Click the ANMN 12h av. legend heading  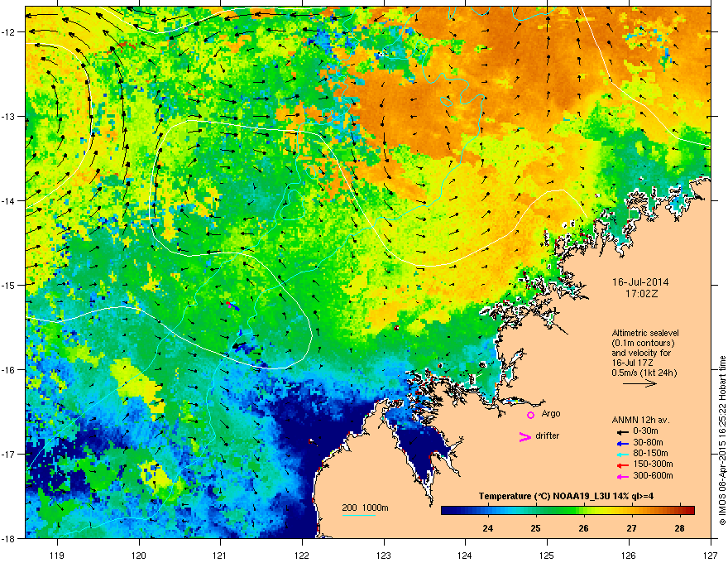[640, 420]
